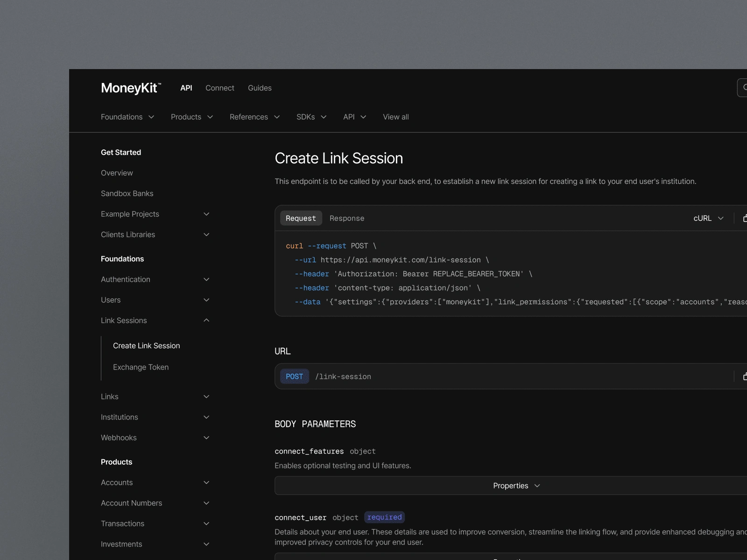Screen dimensions: 747x560
Task: Open the cURL language dropdown
Action: 708,218
